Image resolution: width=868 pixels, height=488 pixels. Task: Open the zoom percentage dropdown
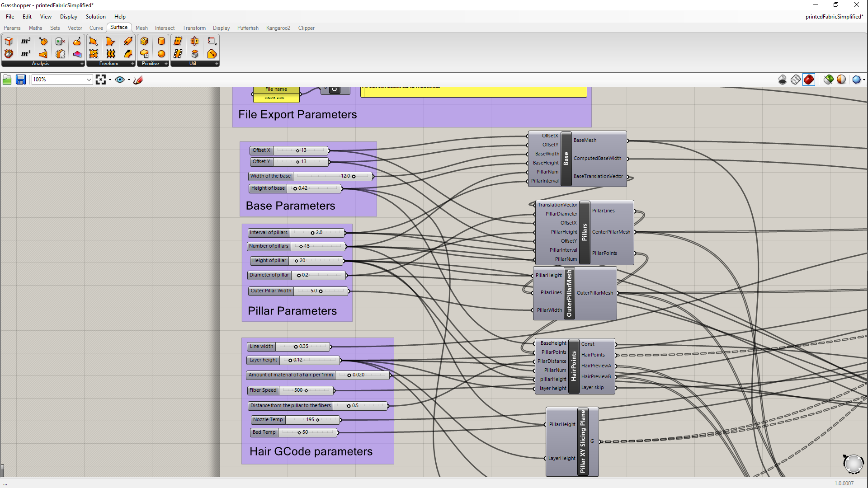point(89,80)
